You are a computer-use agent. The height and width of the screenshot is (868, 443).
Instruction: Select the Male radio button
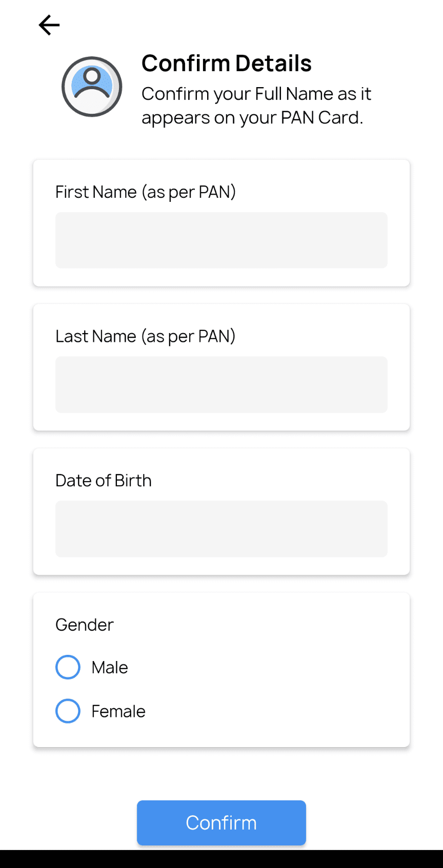(68, 667)
